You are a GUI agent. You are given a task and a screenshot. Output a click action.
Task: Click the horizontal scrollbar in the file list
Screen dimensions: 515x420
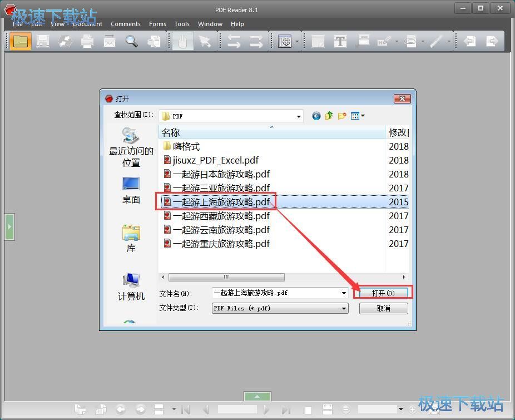(225, 276)
